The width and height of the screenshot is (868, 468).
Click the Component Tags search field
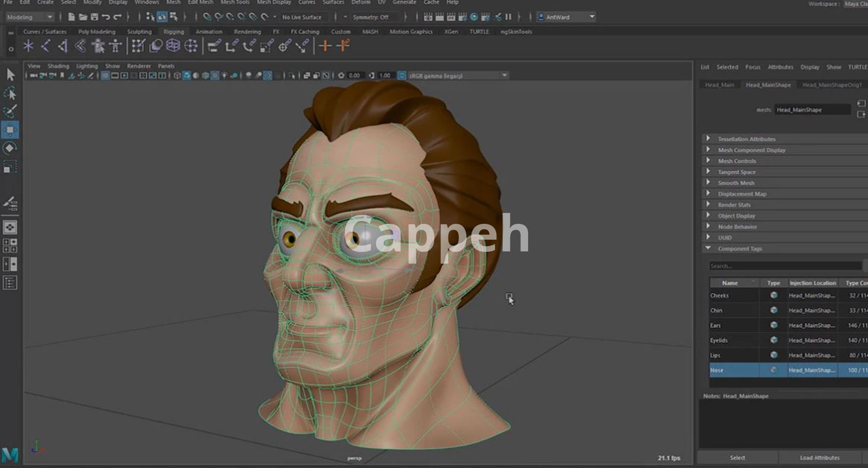click(784, 266)
